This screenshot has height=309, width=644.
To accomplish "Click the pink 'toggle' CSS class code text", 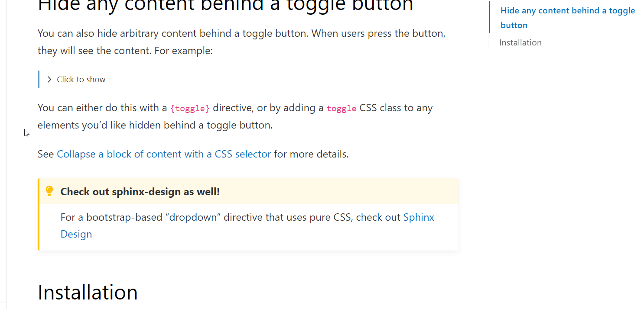I will tap(342, 108).
